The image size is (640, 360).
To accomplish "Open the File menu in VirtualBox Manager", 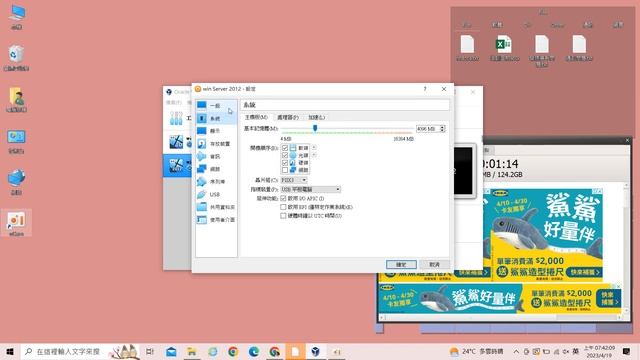I will [174, 102].
